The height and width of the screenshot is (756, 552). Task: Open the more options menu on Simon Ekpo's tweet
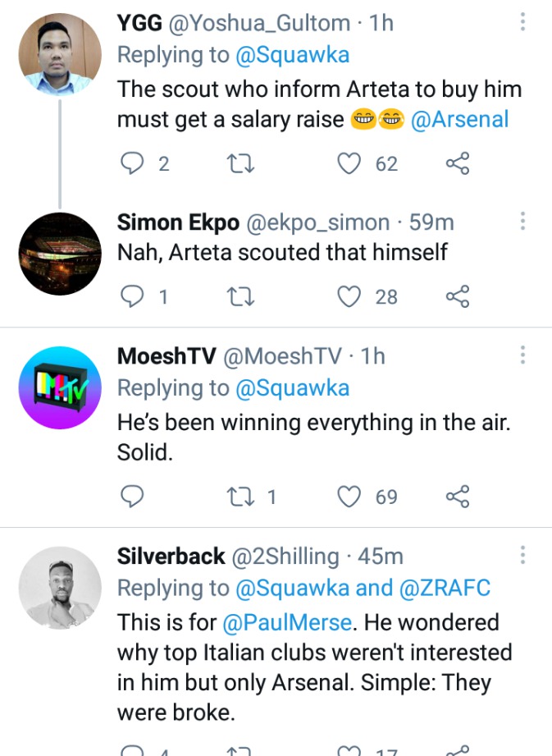coord(522,221)
